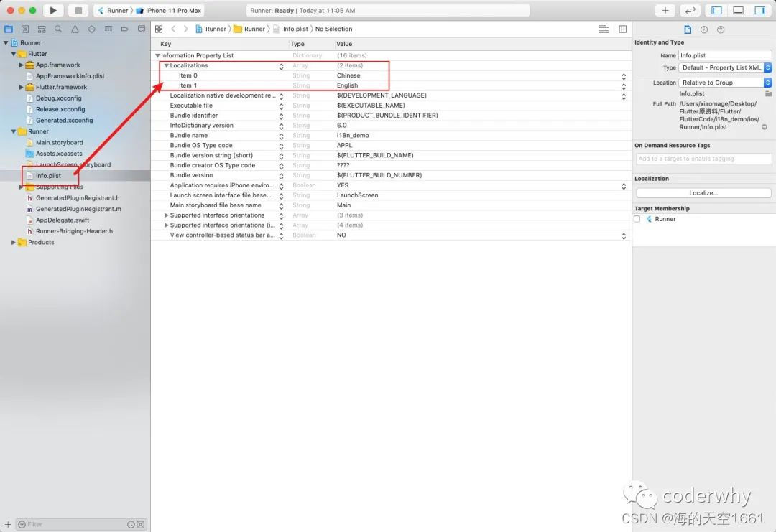Show recently modified files filter icon
The height and width of the screenshot is (532, 776).
(x=131, y=524)
